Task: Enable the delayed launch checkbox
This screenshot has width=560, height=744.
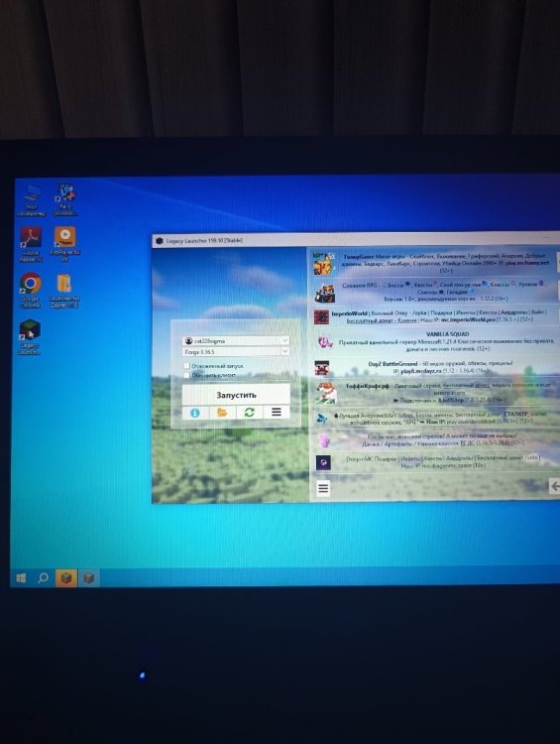Action: point(186,366)
